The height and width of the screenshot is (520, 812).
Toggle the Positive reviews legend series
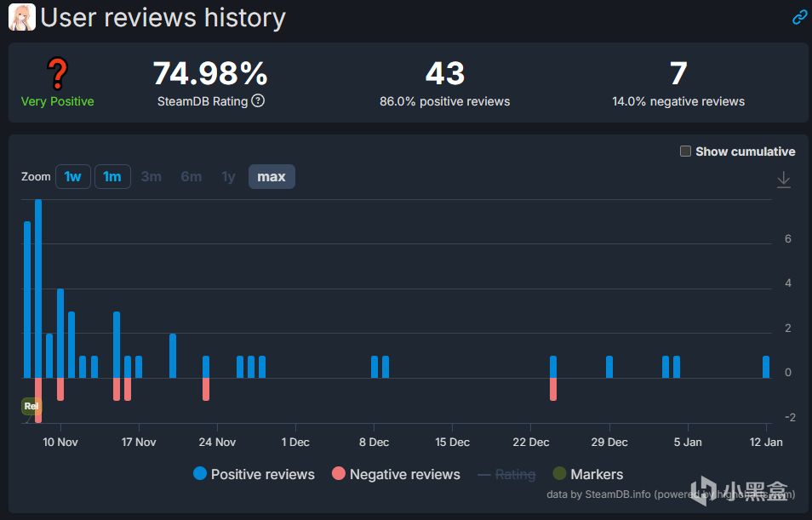254,474
